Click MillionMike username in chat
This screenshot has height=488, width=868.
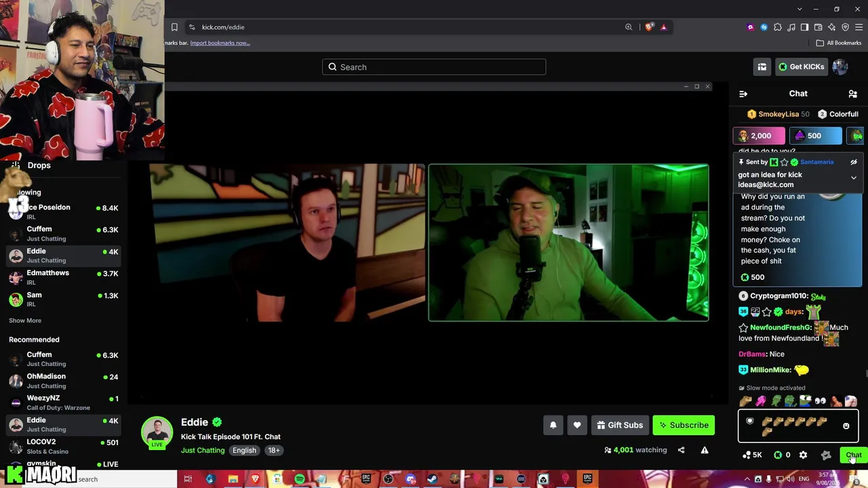tap(770, 370)
